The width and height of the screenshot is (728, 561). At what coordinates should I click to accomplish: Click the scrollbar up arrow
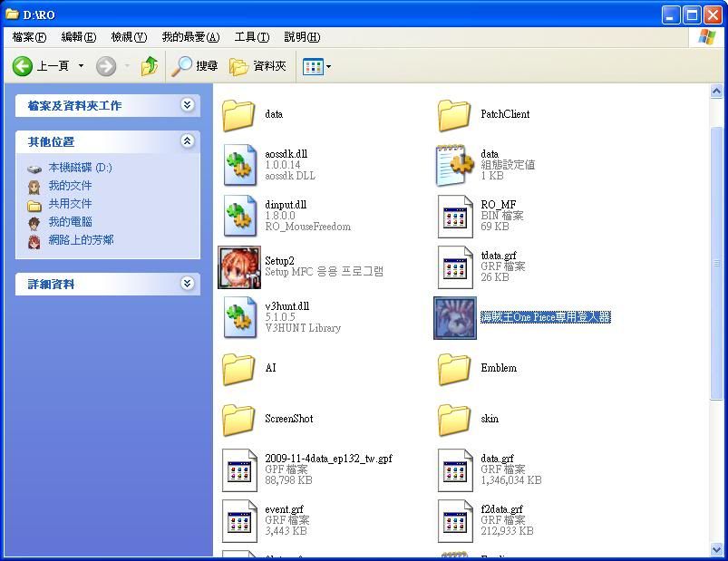pyautogui.click(x=716, y=92)
